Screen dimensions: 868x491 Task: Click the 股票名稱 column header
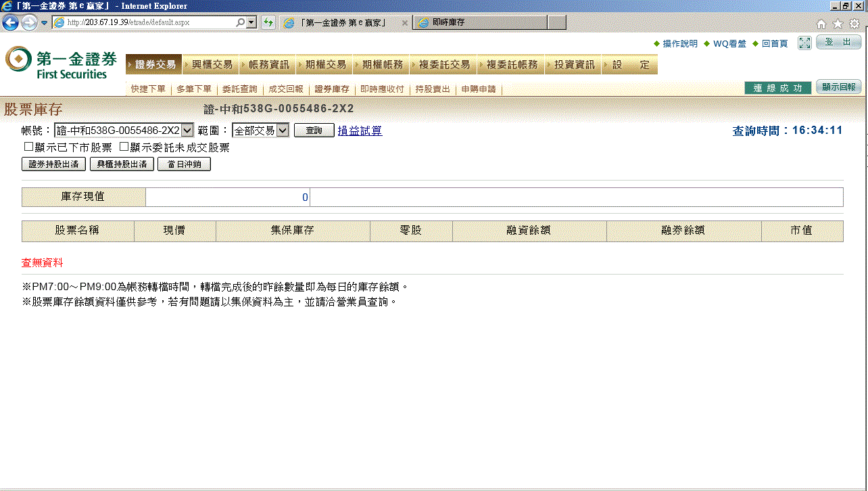[x=78, y=231]
